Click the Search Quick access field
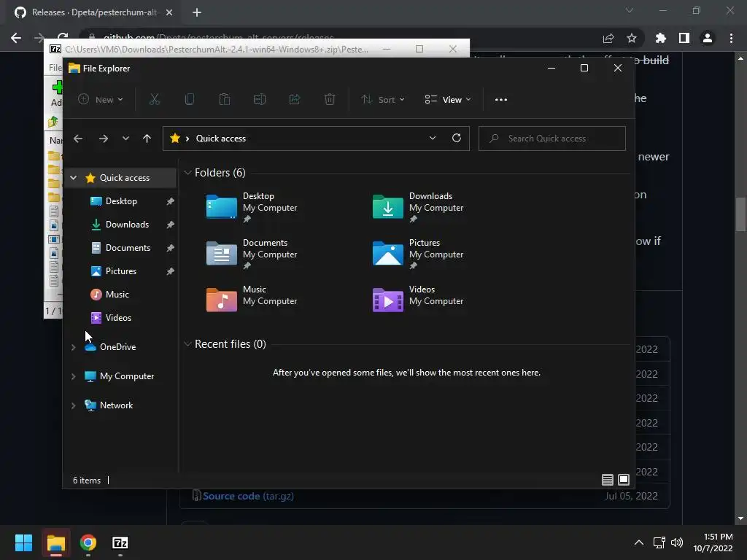747x560 pixels. click(x=551, y=139)
